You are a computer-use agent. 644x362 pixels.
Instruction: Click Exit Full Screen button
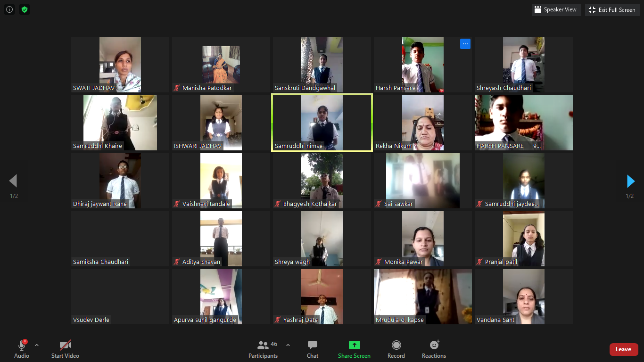pos(612,10)
